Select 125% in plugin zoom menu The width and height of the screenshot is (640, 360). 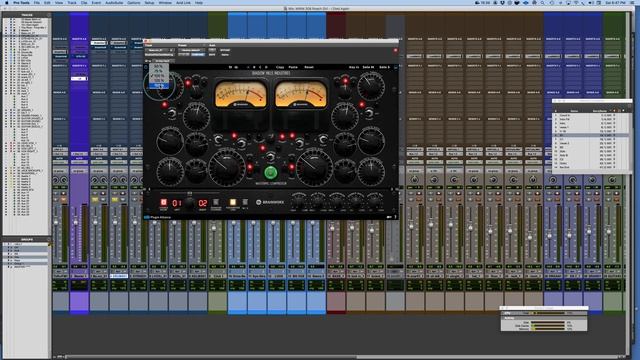(x=159, y=80)
